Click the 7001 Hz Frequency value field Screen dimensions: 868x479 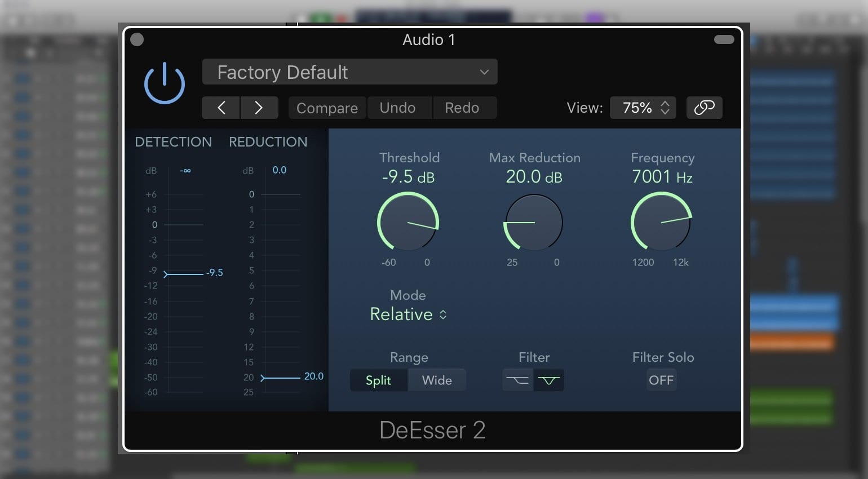pyautogui.click(x=662, y=177)
